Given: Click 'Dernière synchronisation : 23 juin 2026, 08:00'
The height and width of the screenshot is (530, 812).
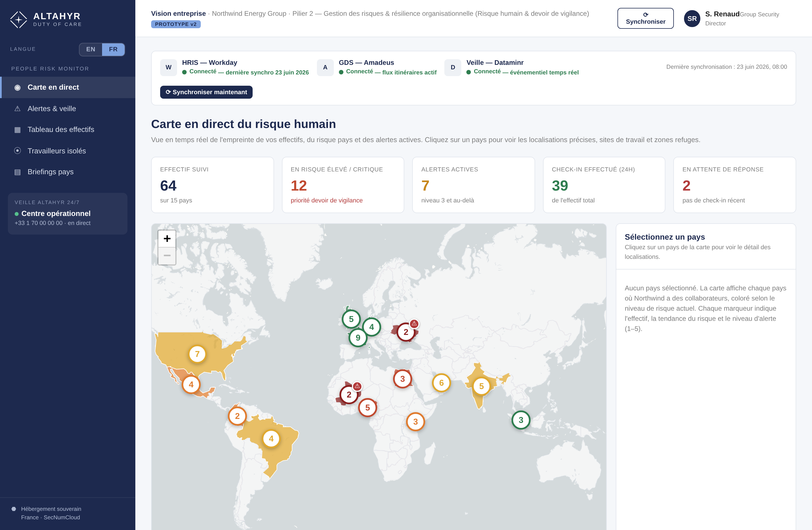Looking at the screenshot, I should 727,67.
